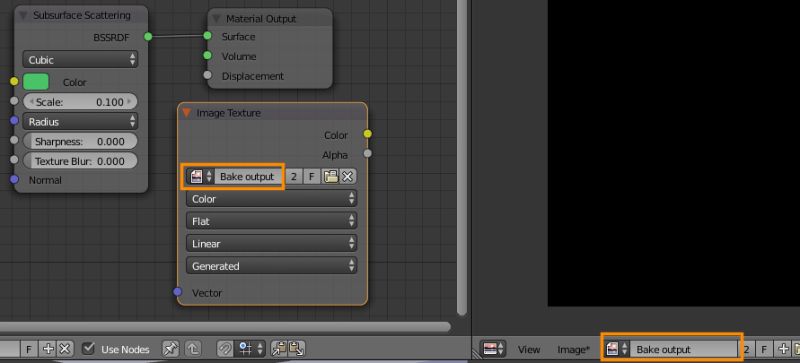Collapse the Image Texture node

pyautogui.click(x=187, y=113)
